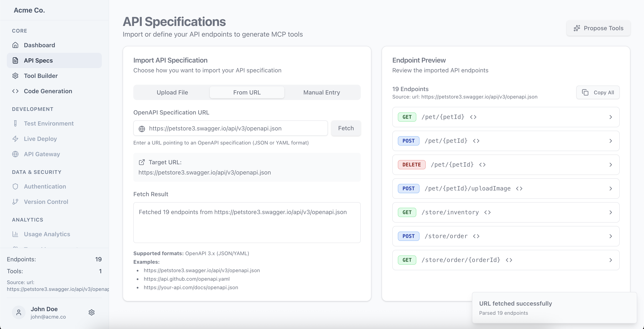Click the code icon beside /pet/{petId}/uploadImage
Screen dimensions: 644x329
click(x=519, y=188)
